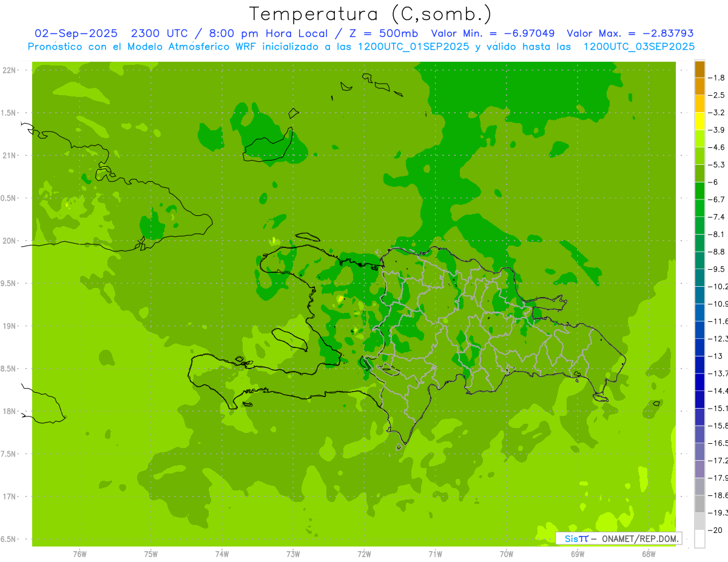
Task: Click the '75W' longitude label
Action: [x=151, y=554]
